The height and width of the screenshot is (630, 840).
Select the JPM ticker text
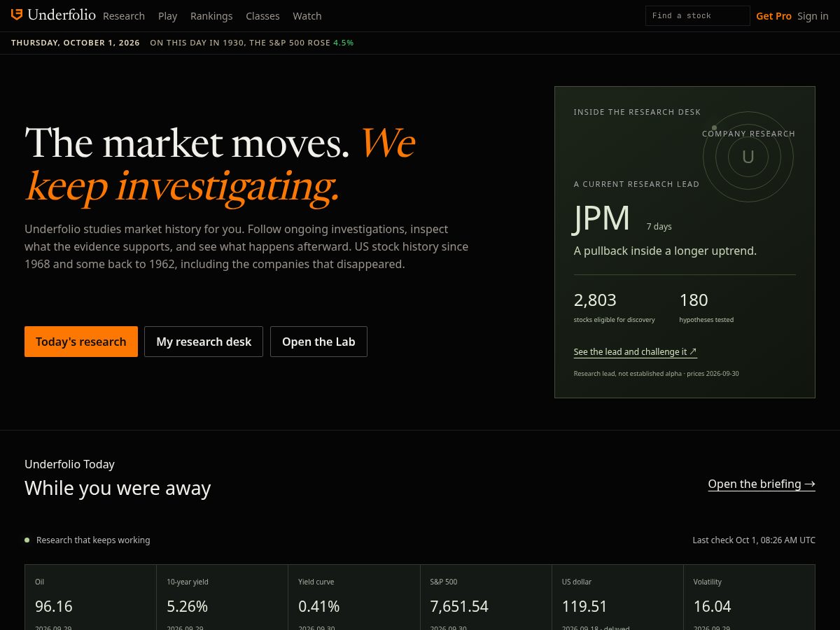(x=602, y=218)
